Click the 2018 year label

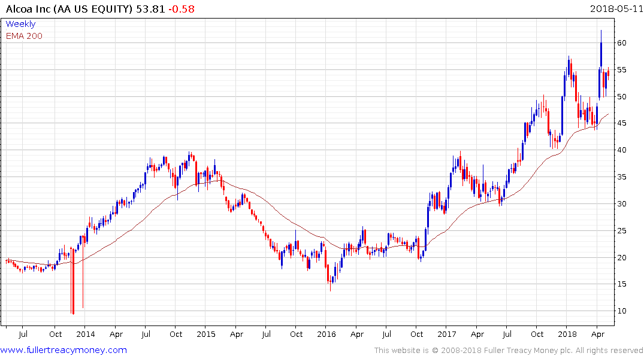pos(567,334)
